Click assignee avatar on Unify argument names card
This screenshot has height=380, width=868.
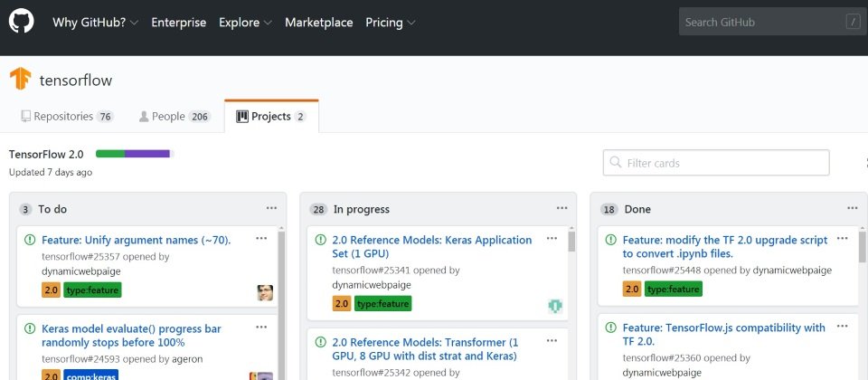(265, 293)
